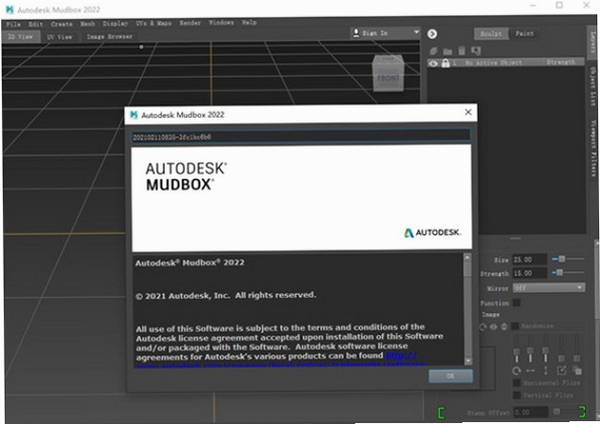
Task: Click the overlapping squares icon under the sliders
Action: tap(577, 370)
